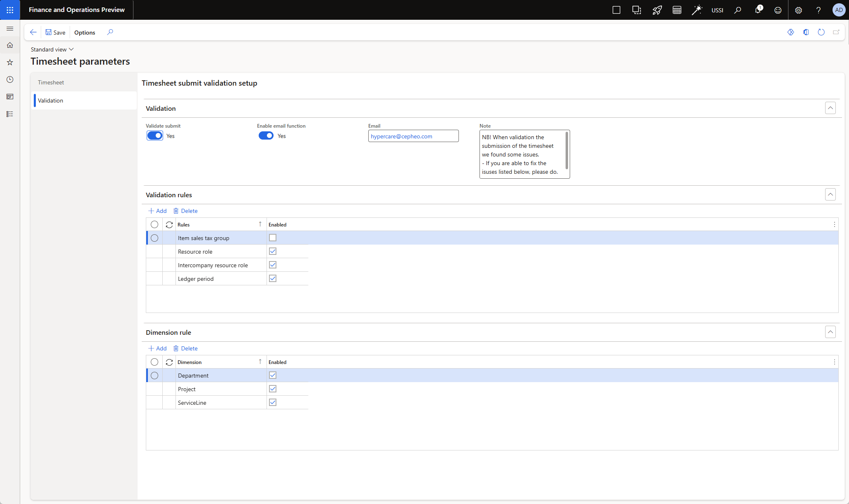Open the Recent clock icon in sidebar
Image resolution: width=849 pixels, height=504 pixels.
(10, 79)
